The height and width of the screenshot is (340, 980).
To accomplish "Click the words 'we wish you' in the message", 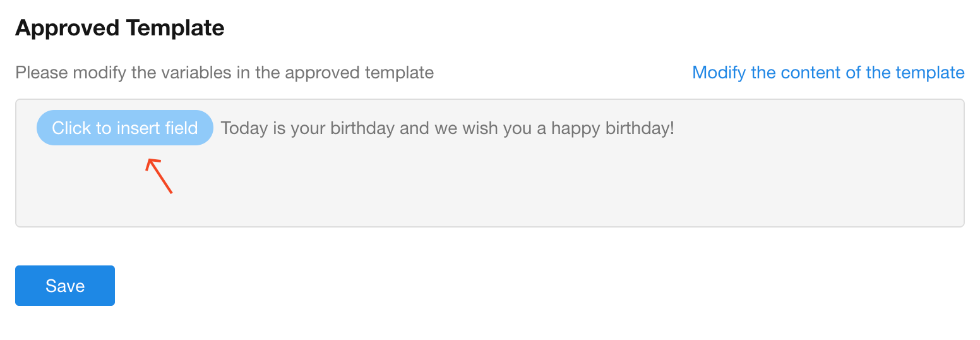I will point(482,128).
